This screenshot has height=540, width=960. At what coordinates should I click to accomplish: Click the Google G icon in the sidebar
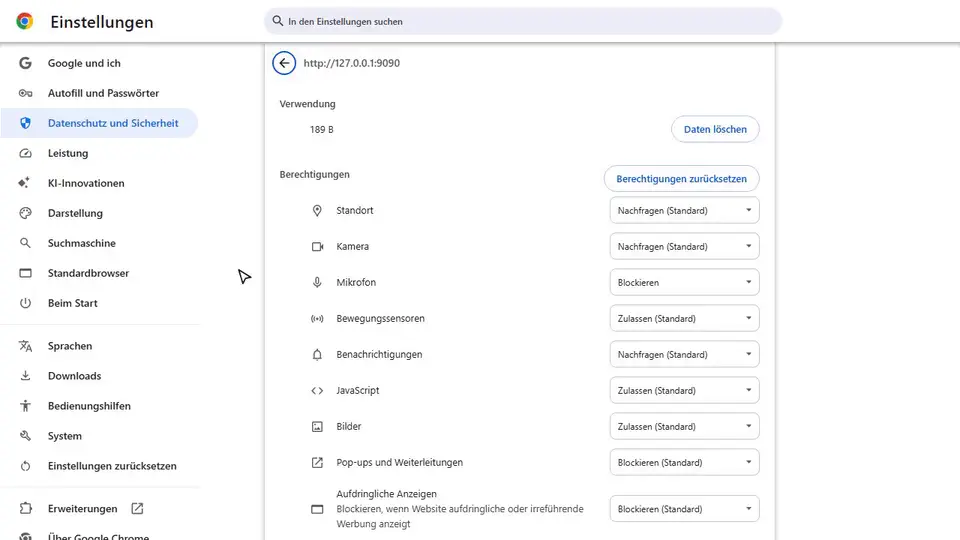(x=25, y=63)
